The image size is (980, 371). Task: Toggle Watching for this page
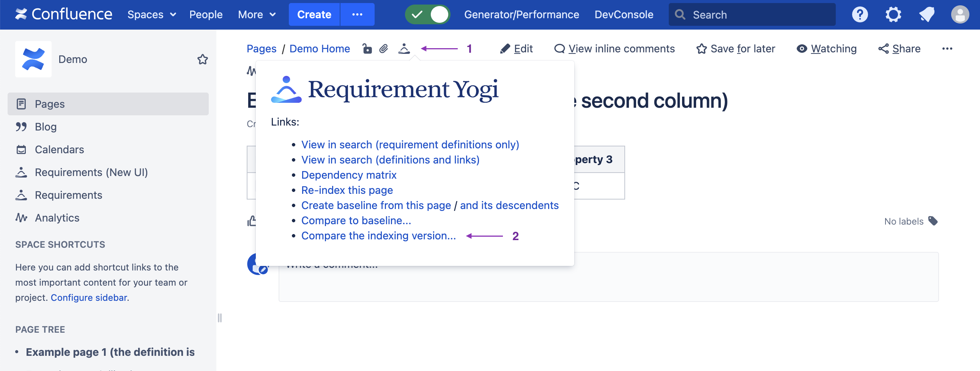[826, 49]
